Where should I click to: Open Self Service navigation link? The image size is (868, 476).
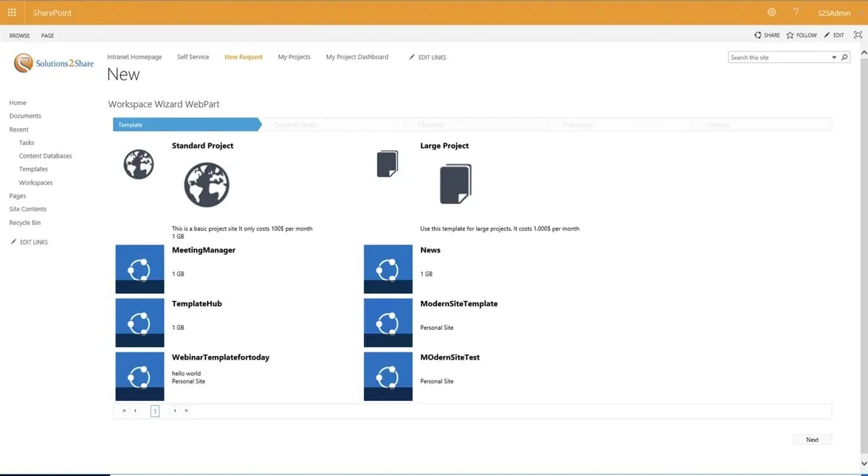click(193, 56)
